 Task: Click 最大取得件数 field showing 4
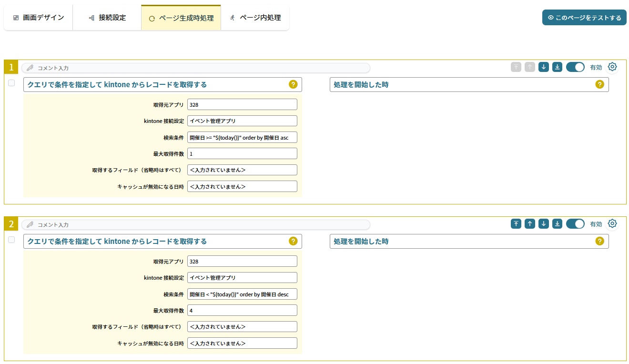242,310
